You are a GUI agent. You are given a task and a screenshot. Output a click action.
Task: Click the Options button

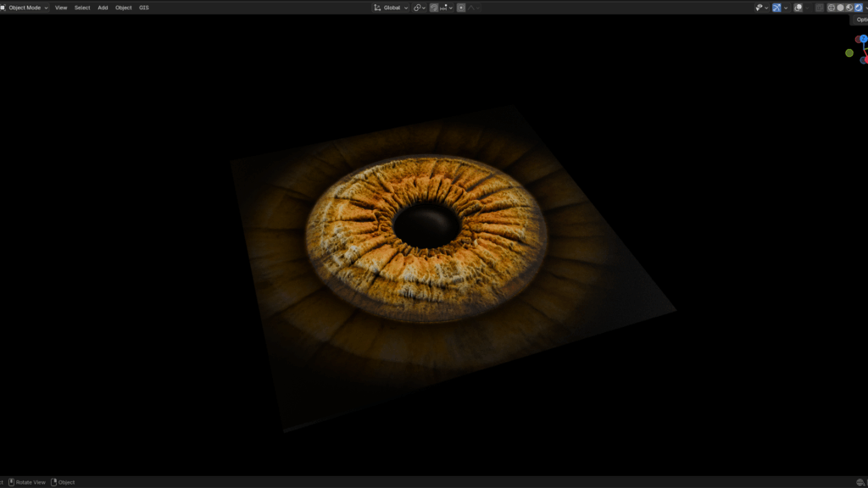(861, 19)
